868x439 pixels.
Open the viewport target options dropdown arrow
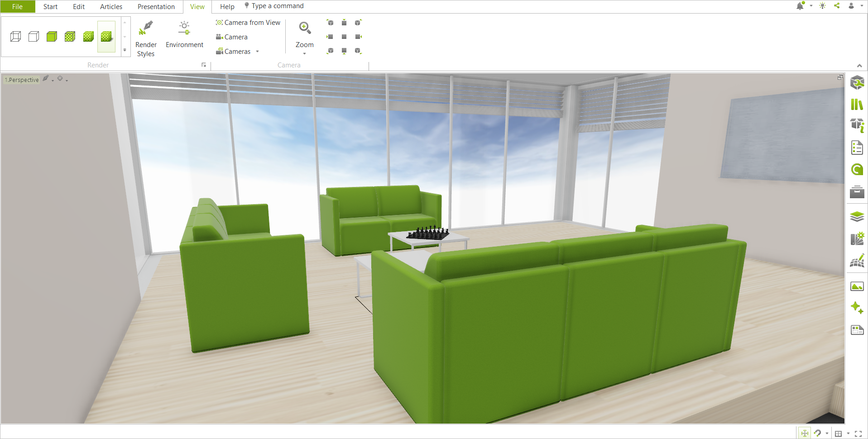click(x=67, y=81)
